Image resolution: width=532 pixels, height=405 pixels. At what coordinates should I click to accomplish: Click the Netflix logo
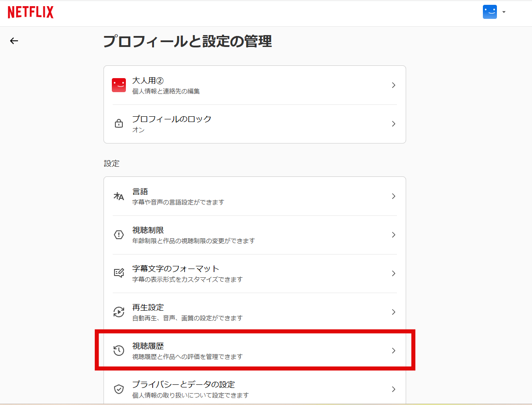point(31,12)
